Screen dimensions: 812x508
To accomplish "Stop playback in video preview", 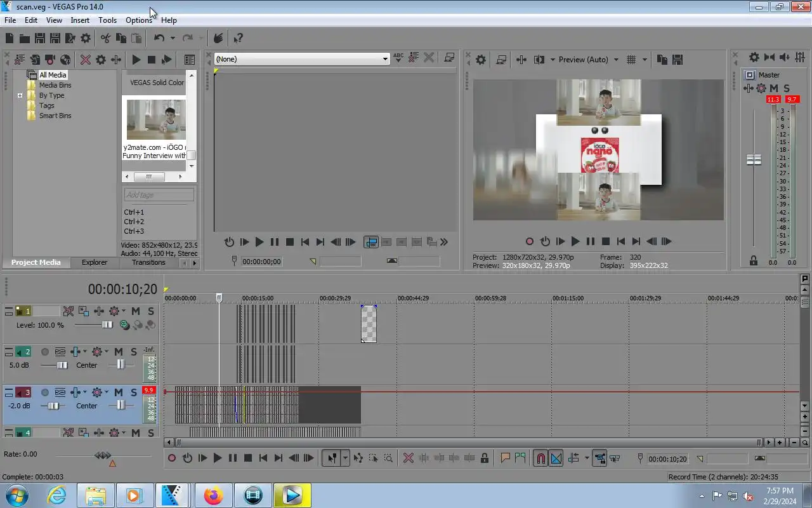I will coord(606,241).
